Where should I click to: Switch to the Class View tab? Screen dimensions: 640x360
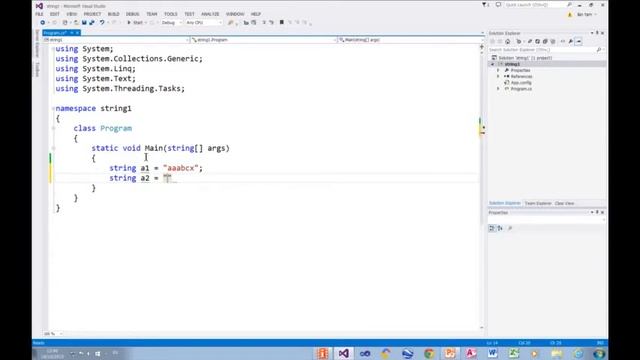tap(564, 203)
